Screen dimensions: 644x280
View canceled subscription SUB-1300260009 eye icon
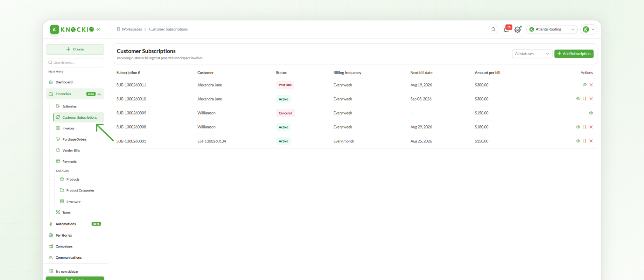[x=591, y=113]
